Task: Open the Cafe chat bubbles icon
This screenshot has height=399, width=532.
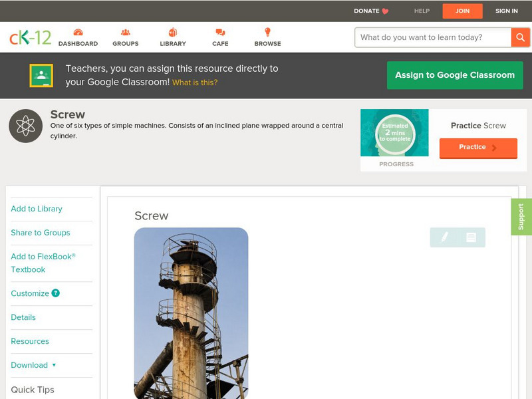Action: point(220,32)
